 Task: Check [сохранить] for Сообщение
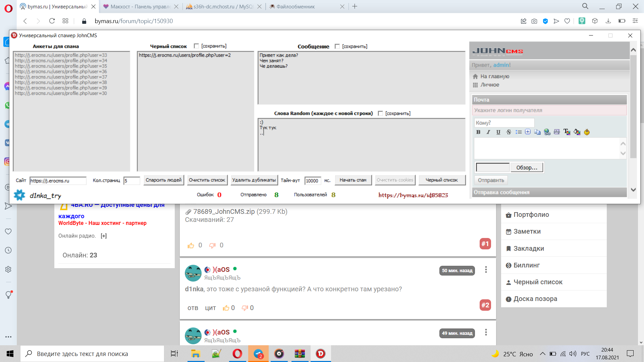pos(337,46)
